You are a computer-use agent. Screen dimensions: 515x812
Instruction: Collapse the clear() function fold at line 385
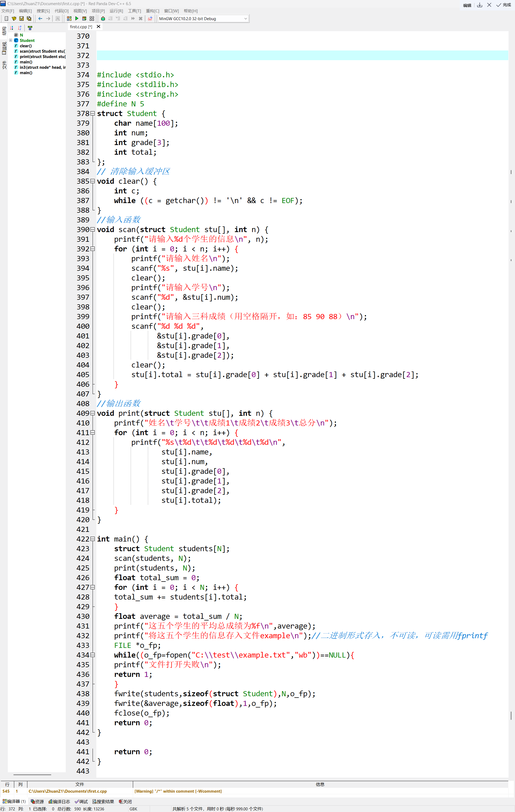[x=93, y=181]
